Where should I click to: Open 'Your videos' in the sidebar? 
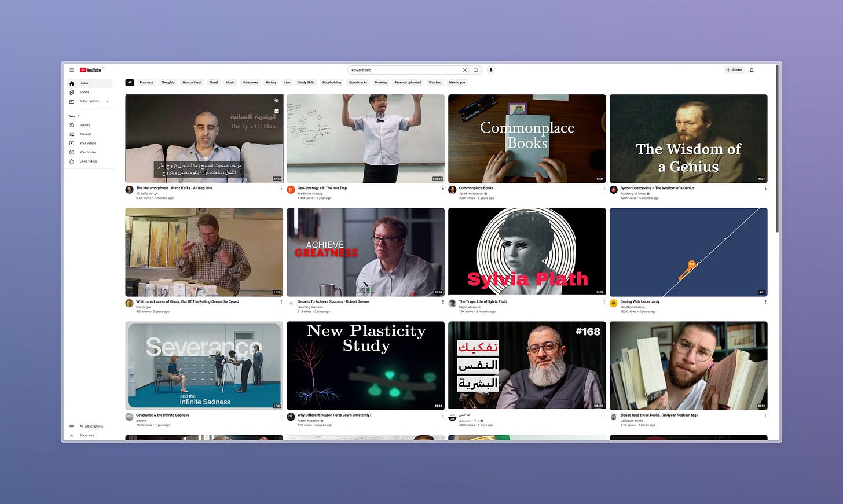[x=90, y=143]
